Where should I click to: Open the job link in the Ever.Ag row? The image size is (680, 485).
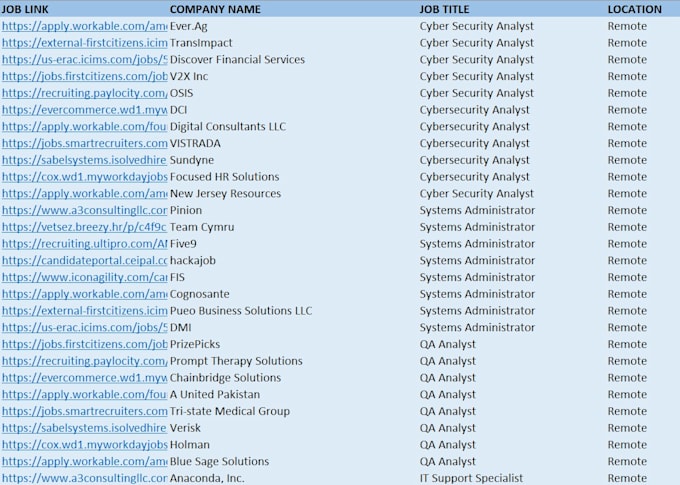pyautogui.click(x=85, y=26)
